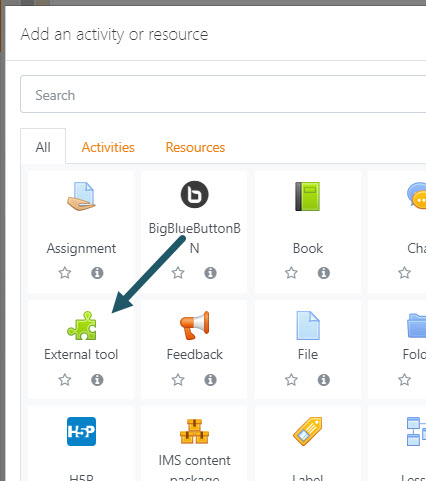Star the Folder resource as favourite
Viewport: 426px width, 481px height.
pyautogui.click(x=405, y=380)
